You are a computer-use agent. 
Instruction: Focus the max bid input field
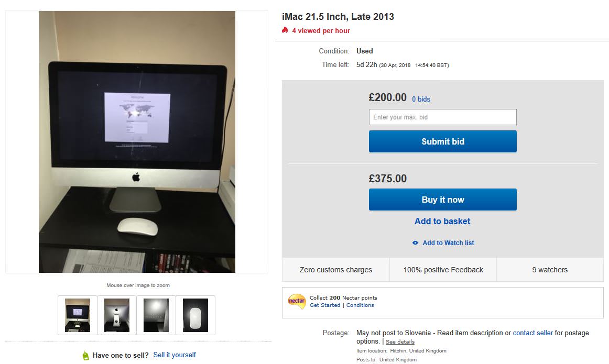pos(443,117)
